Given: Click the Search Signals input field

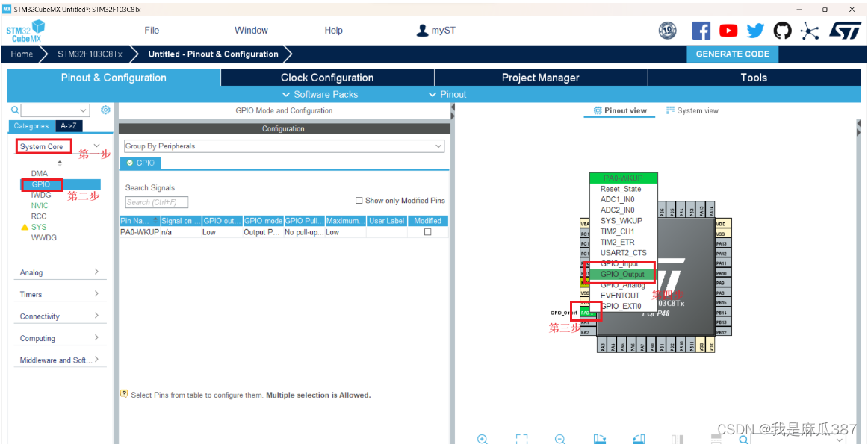Looking at the screenshot, I should pos(157,202).
